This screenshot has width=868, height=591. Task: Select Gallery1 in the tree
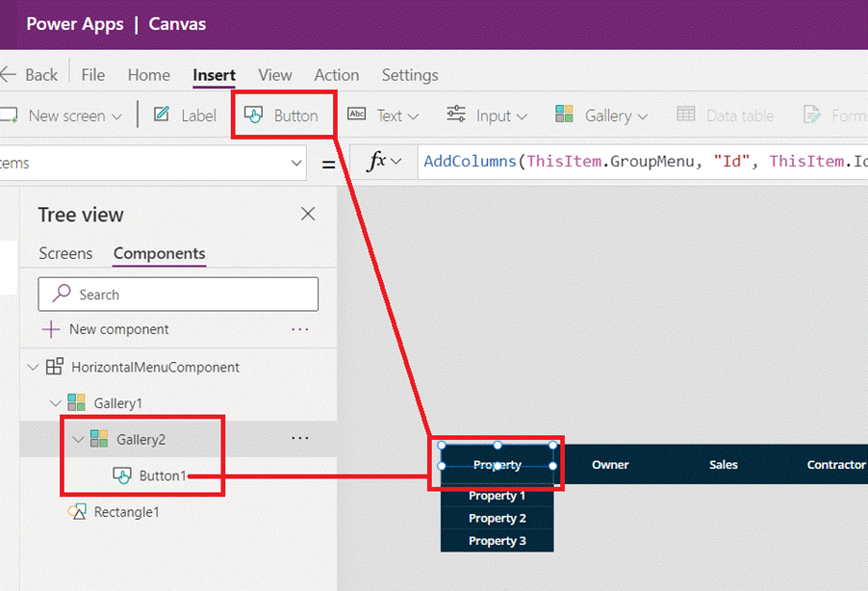(118, 403)
